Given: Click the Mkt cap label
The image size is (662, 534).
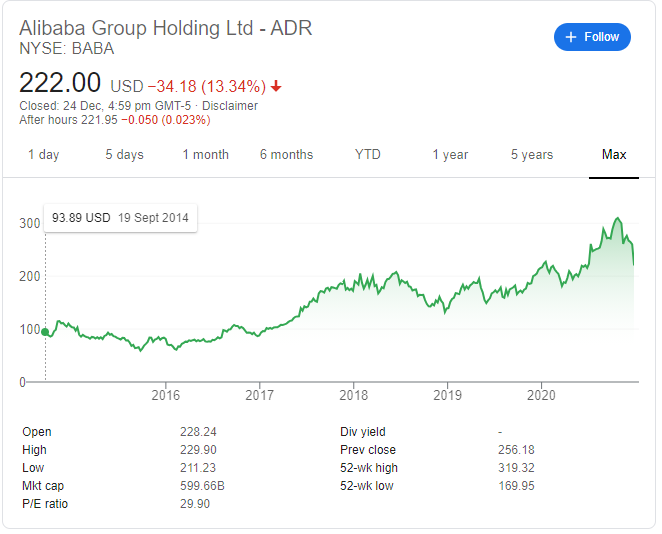Looking at the screenshot, I should click(43, 486).
